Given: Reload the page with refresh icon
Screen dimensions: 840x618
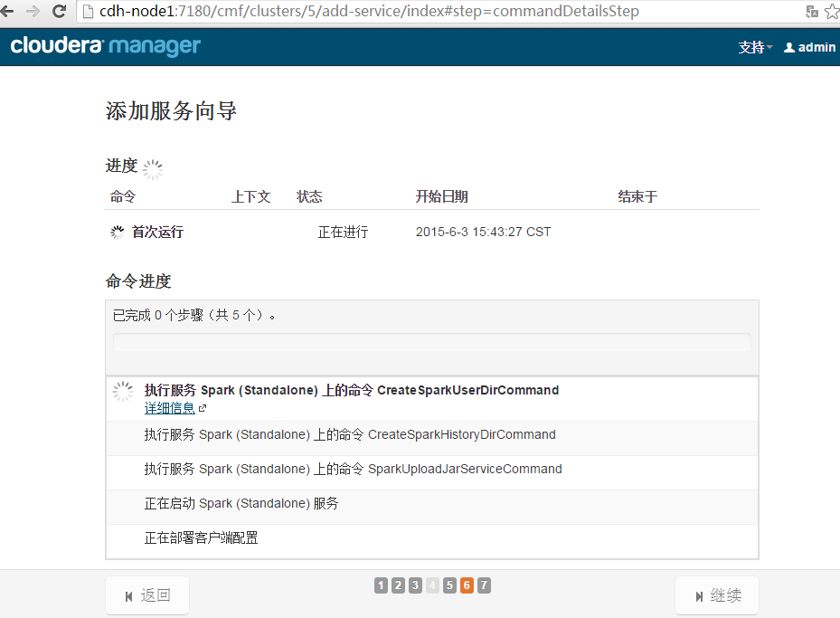Looking at the screenshot, I should click(60, 11).
